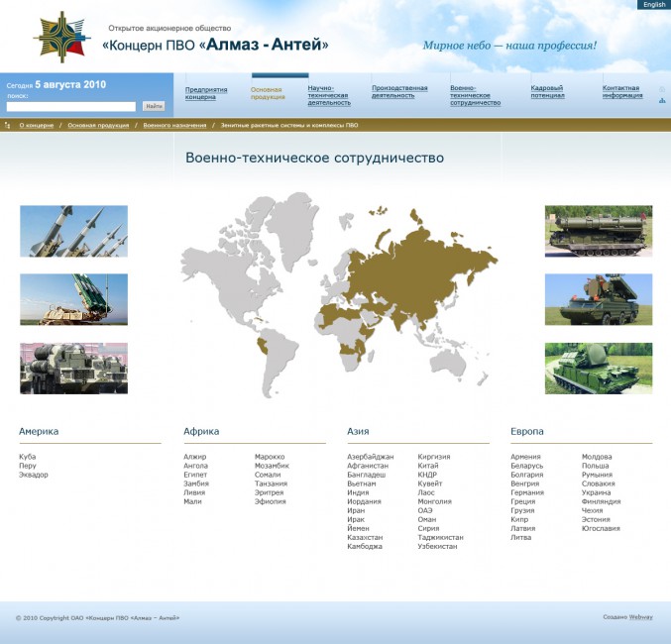Click breadcrumb Зенитные ракетные системы и комплексы ПВО
Viewport: 671px width, 644px height.
click(289, 126)
